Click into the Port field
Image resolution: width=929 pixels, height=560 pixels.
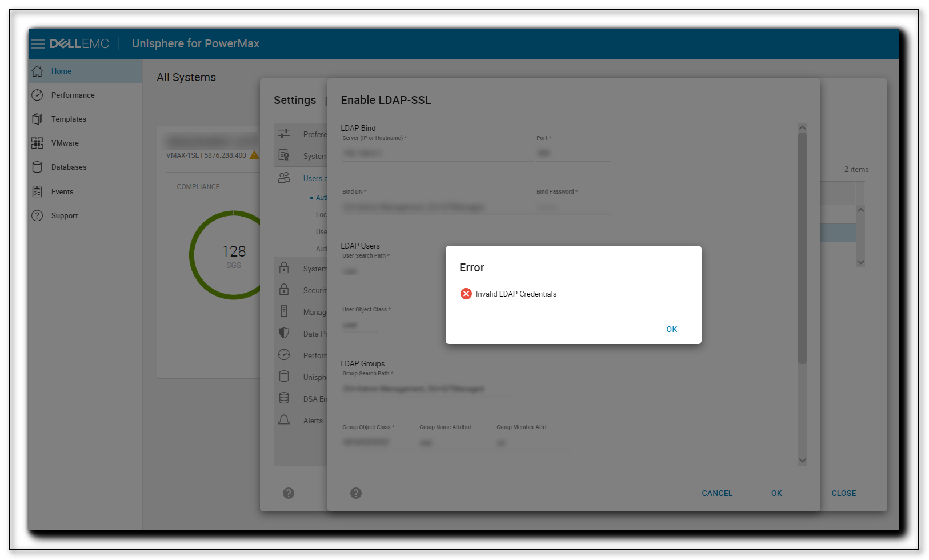573,153
